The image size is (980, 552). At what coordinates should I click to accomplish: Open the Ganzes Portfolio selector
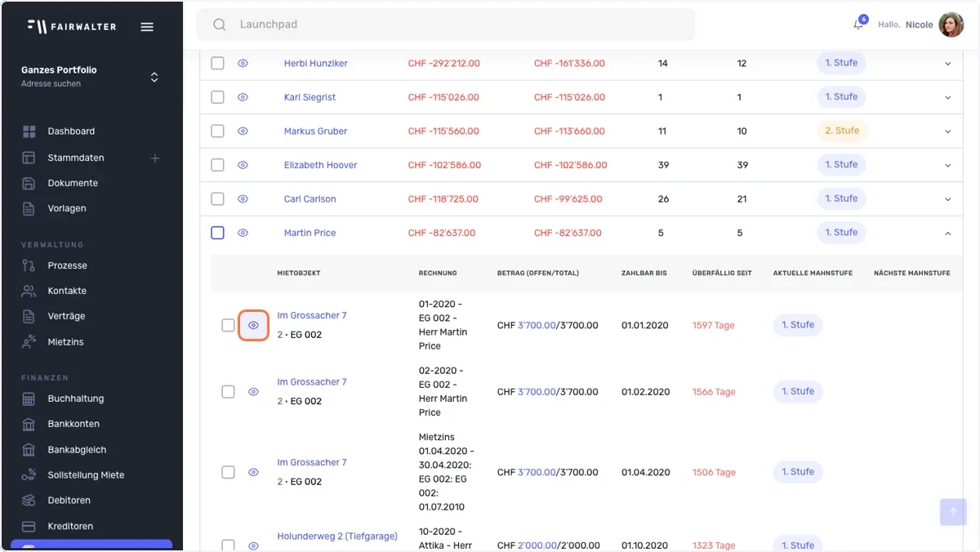[91, 77]
